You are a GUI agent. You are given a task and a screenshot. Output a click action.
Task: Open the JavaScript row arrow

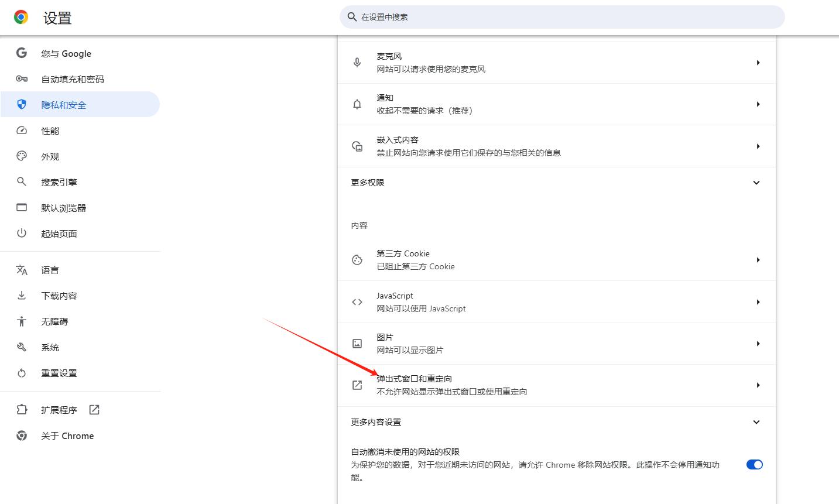click(758, 302)
